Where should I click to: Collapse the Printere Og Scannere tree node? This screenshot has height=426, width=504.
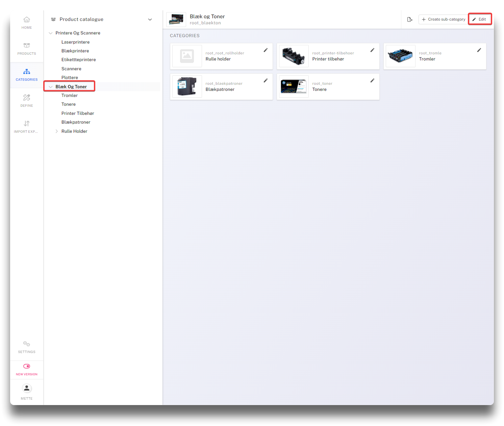tap(51, 33)
